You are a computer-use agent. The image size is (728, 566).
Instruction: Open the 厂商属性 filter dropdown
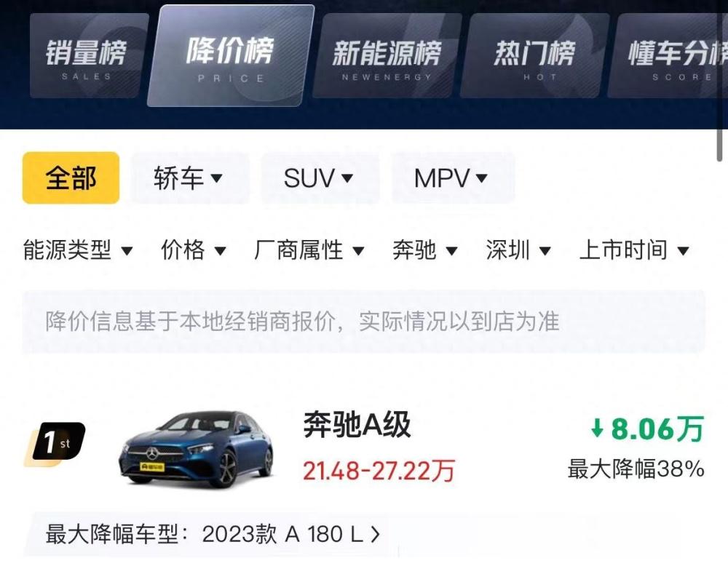309,250
